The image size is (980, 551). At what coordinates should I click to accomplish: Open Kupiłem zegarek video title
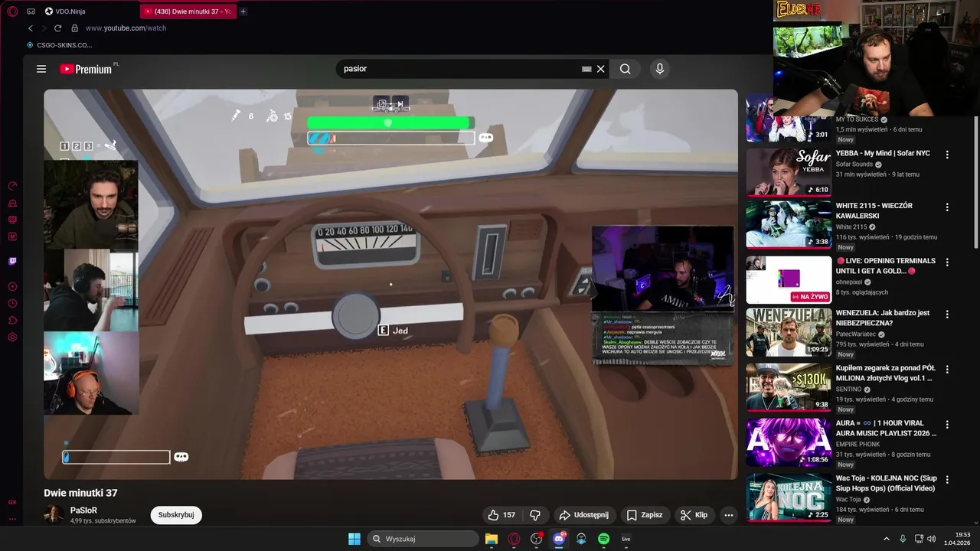click(884, 373)
